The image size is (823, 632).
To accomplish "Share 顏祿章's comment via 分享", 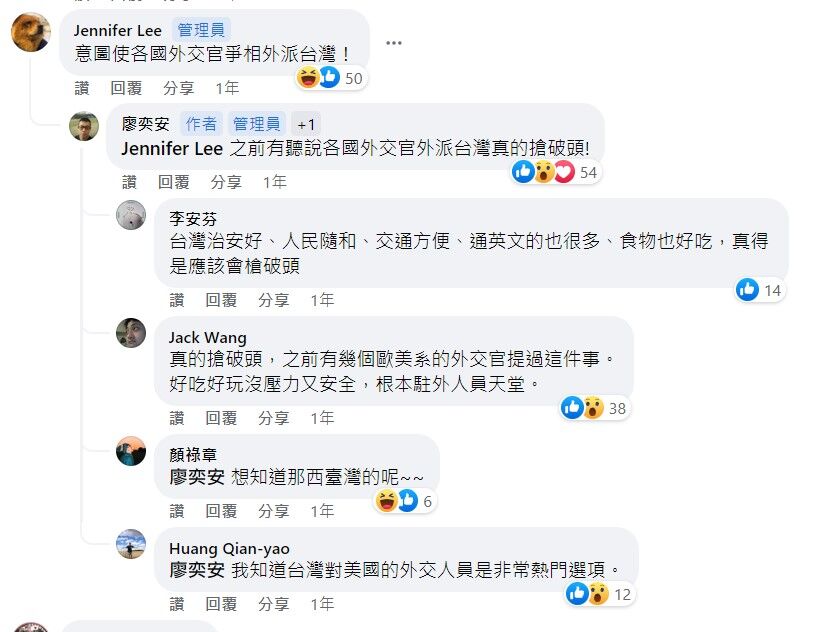I will [x=273, y=511].
